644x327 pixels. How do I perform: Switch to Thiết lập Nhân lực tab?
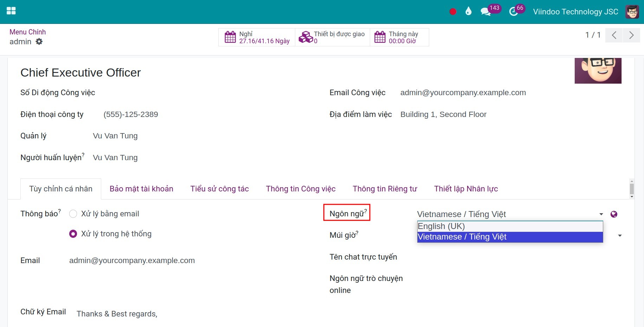466,189
